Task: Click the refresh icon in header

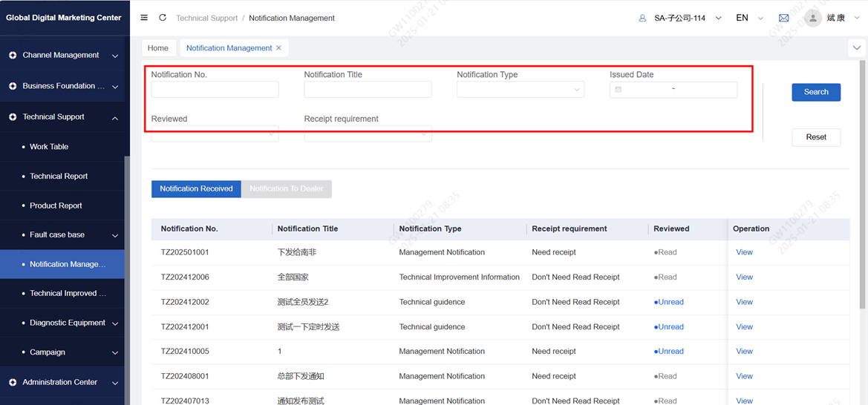Action: (x=163, y=18)
